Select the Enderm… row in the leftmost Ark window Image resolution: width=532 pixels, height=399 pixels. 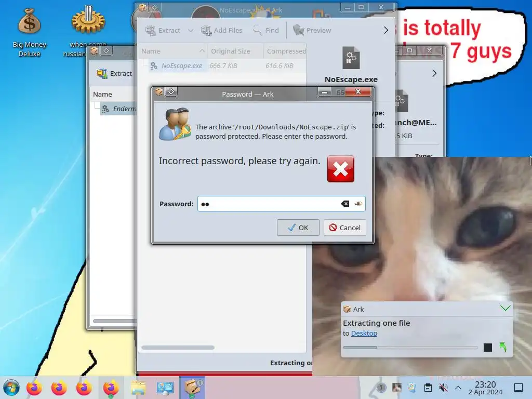[x=118, y=109]
